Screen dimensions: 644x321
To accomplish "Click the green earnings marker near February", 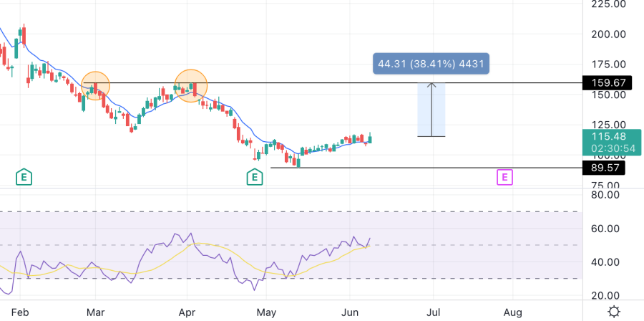I will tap(24, 176).
